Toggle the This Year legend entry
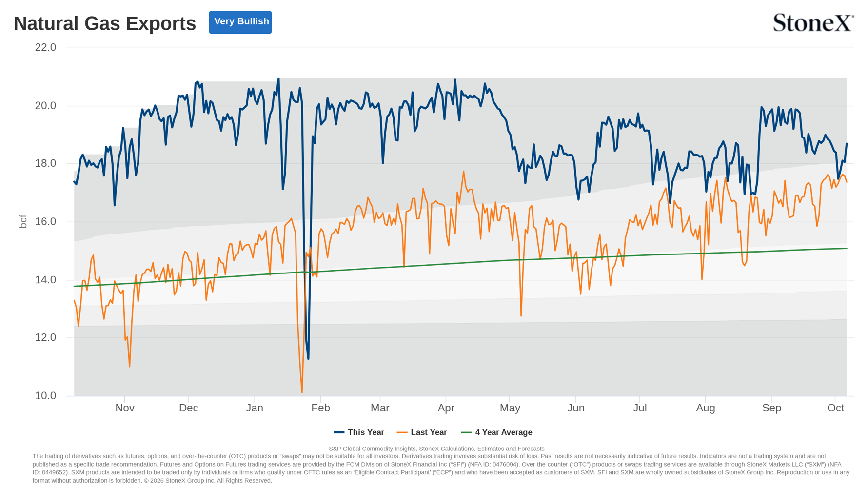 [359, 432]
